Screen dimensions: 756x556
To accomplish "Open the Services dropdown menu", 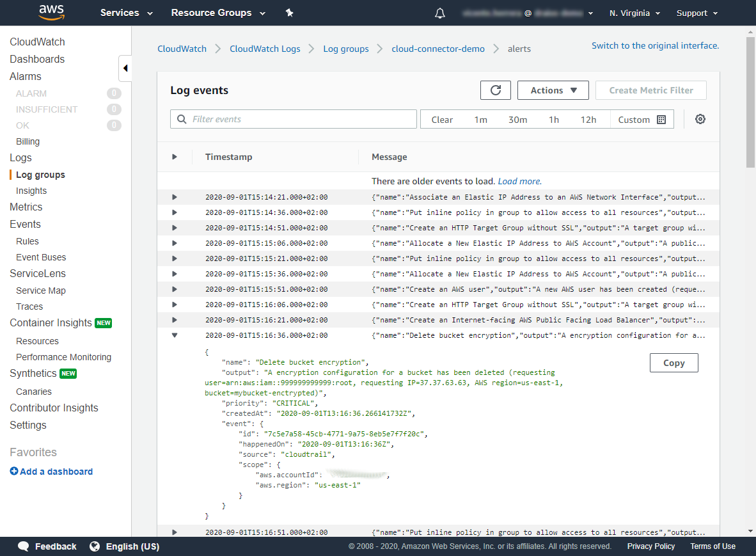I will (x=127, y=13).
